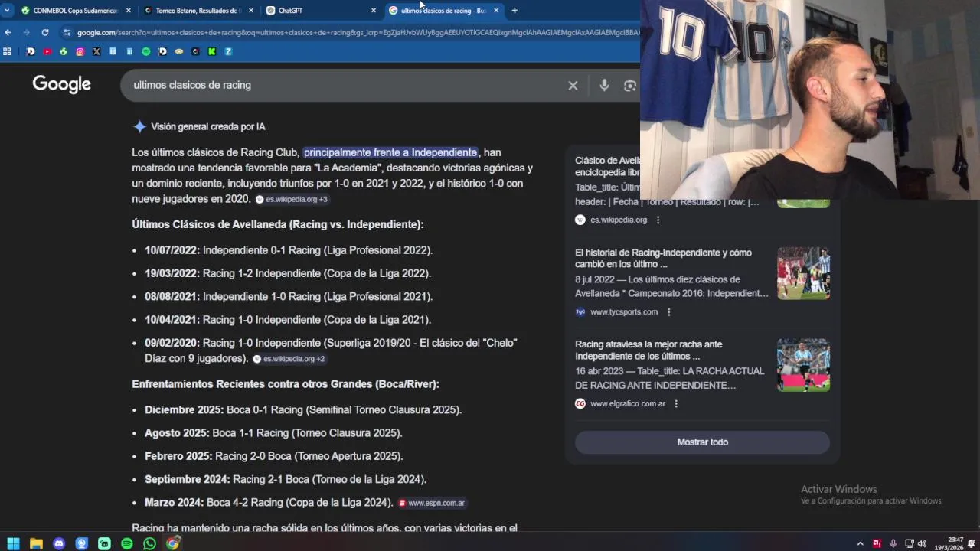Reload the current Google page
The width and height of the screenshot is (980, 551).
point(45,32)
